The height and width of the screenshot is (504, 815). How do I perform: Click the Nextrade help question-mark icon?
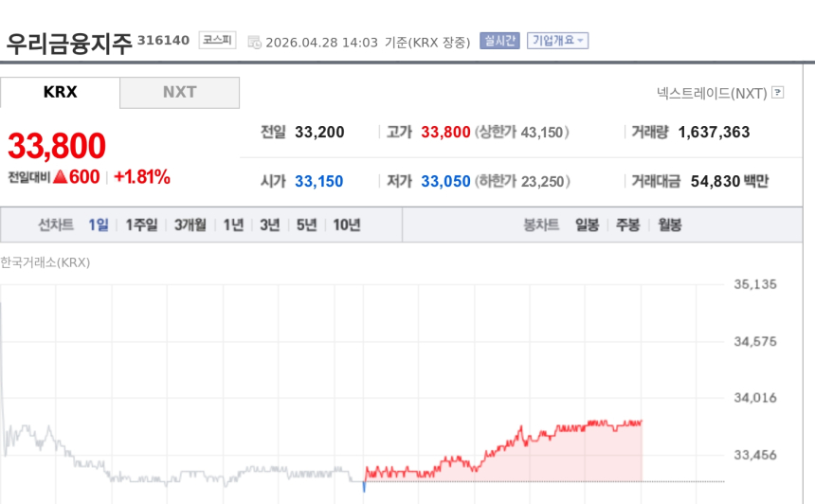click(778, 93)
